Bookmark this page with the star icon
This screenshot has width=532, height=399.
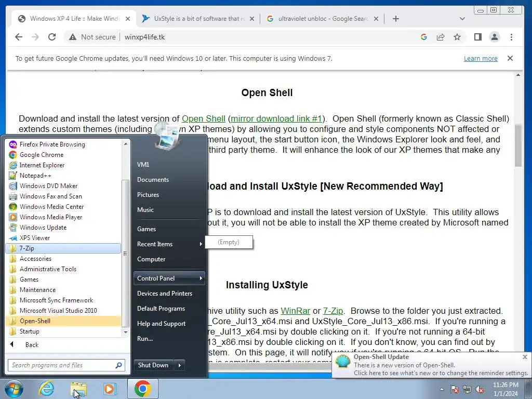(x=457, y=37)
